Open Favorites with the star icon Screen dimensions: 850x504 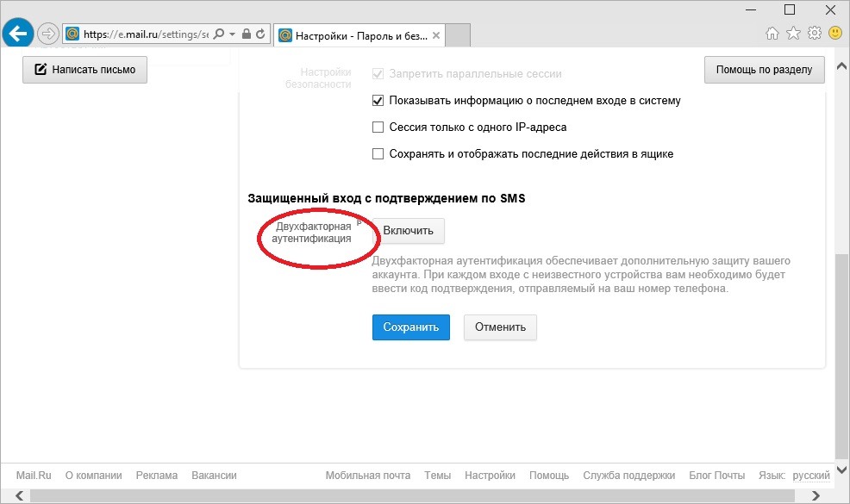pyautogui.click(x=793, y=34)
